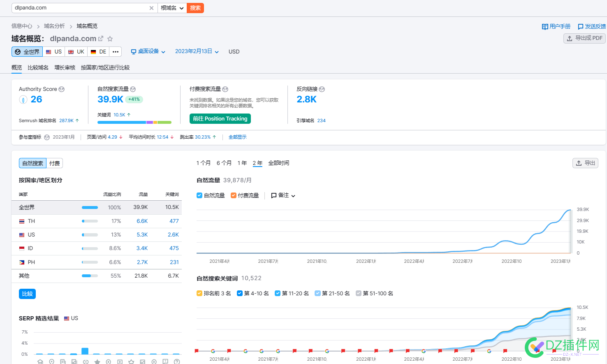Switch to the 概览 tab
This screenshot has height=364, width=607.
click(x=17, y=67)
